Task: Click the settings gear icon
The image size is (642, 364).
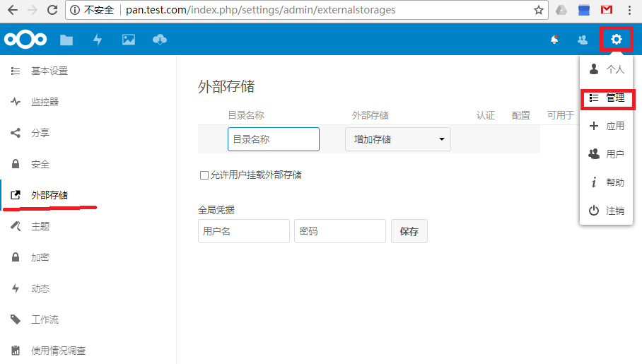Action: pos(616,40)
